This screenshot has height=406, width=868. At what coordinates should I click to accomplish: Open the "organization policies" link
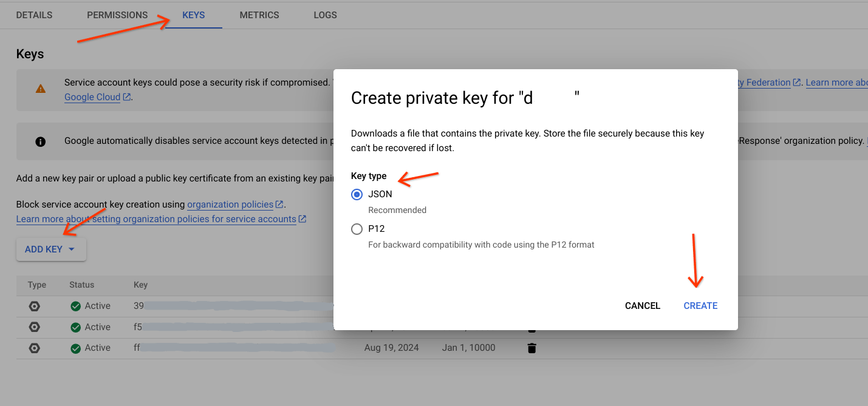click(230, 205)
